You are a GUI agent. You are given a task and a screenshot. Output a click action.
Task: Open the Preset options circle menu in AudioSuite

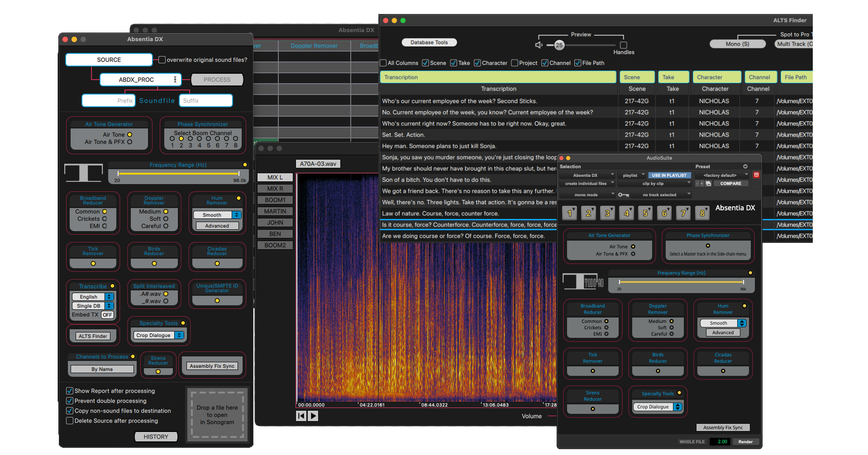click(x=745, y=166)
